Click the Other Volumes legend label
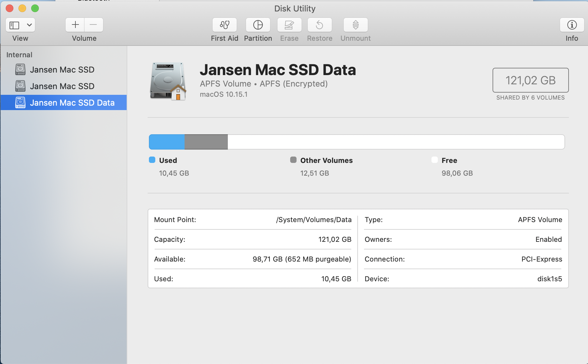Viewport: 588px width, 364px height. tap(326, 160)
